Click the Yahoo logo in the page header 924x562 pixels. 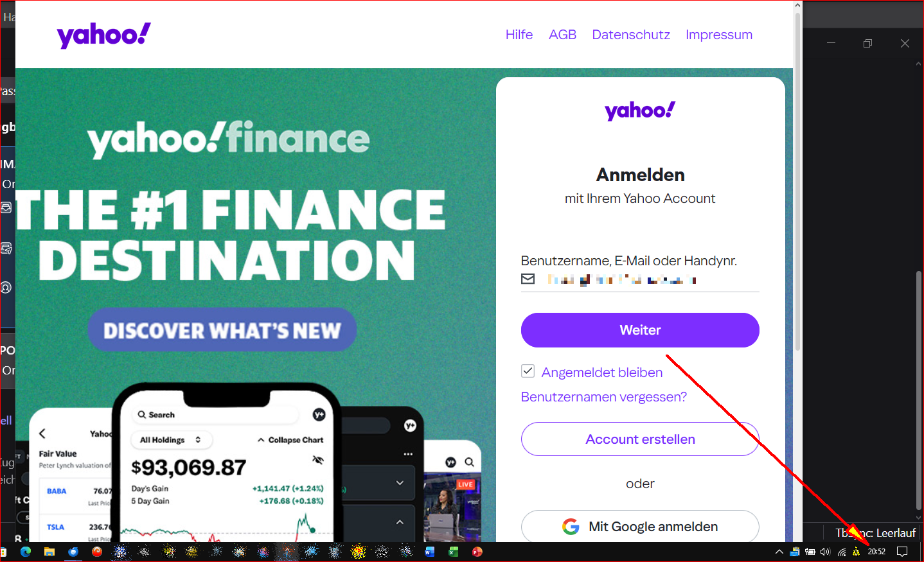click(x=103, y=35)
